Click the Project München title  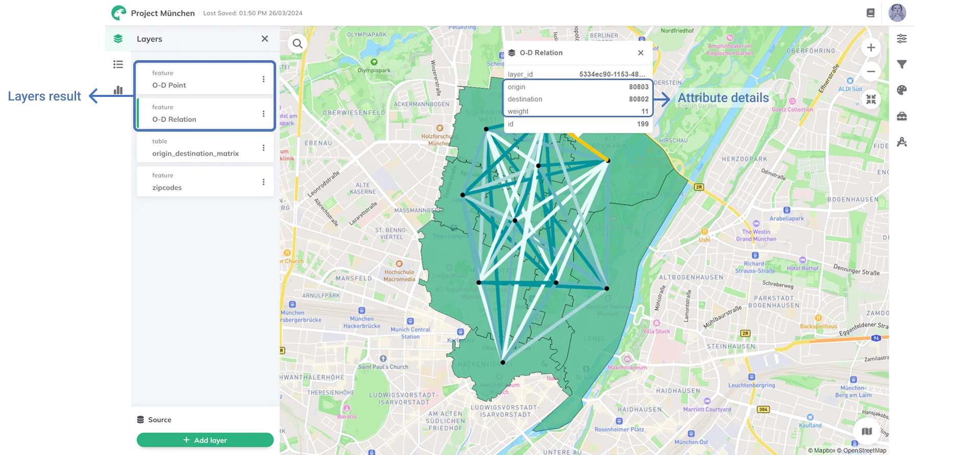point(163,13)
